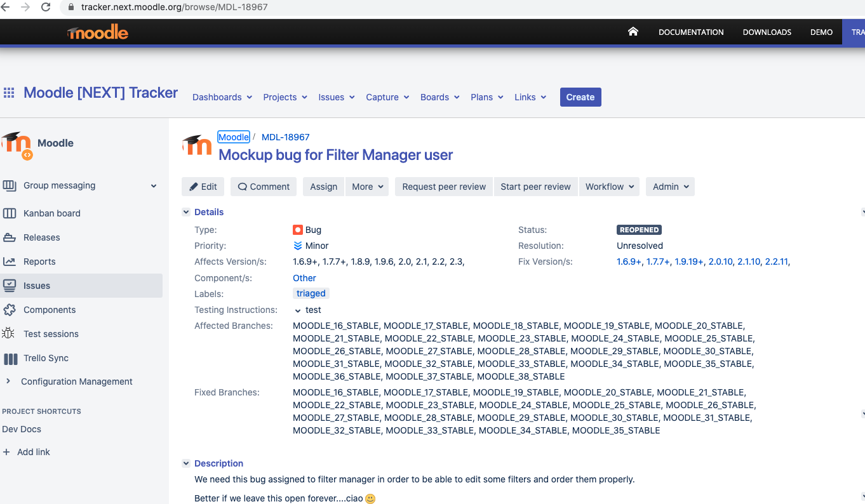Image resolution: width=865 pixels, height=504 pixels.
Task: Open the app switcher grid icon
Action: coord(9,93)
